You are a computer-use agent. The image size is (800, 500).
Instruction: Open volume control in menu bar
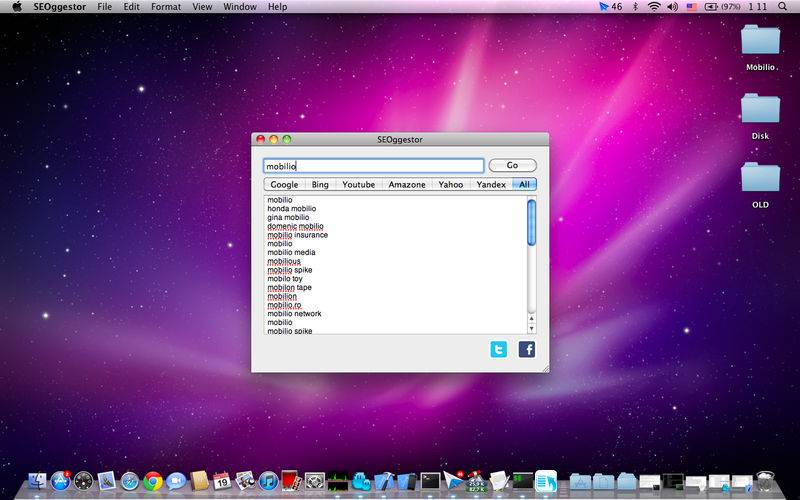672,7
